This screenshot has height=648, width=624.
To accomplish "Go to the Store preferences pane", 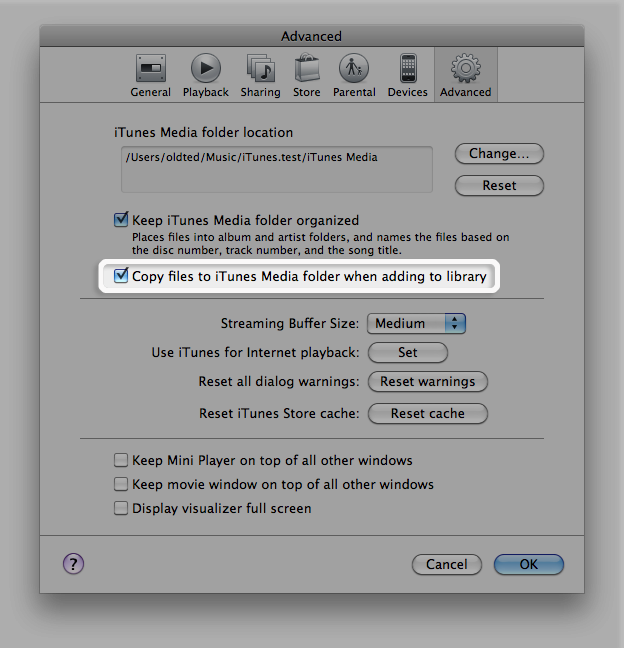I will pyautogui.click(x=307, y=75).
